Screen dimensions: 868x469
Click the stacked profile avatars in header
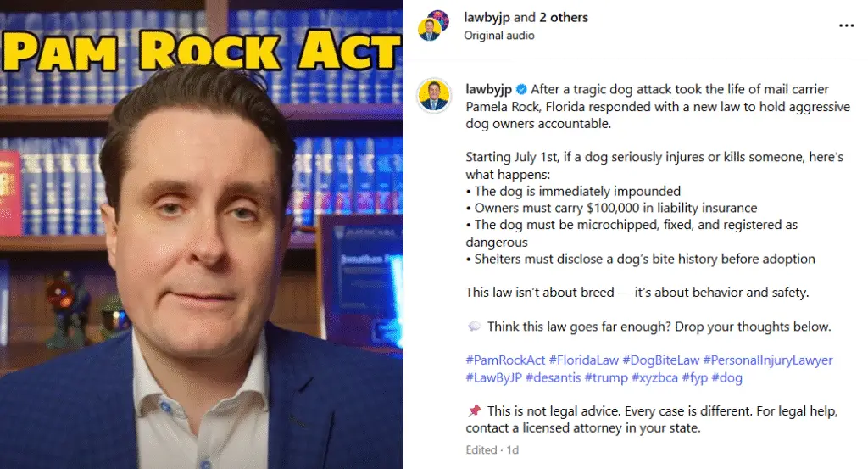(433, 25)
